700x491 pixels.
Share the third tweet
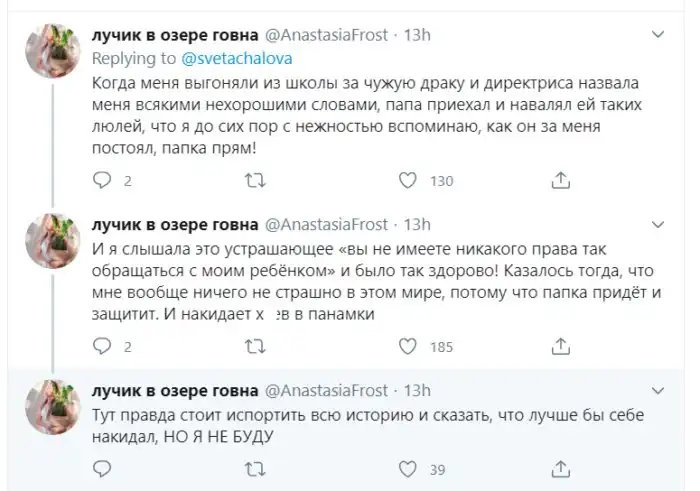[562, 470]
